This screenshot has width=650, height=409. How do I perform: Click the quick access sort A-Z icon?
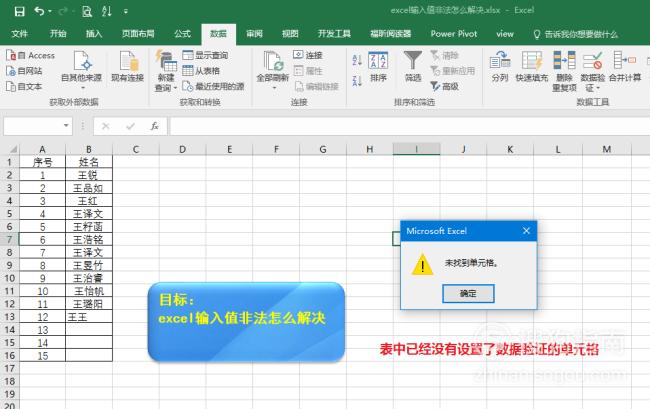pos(107,12)
